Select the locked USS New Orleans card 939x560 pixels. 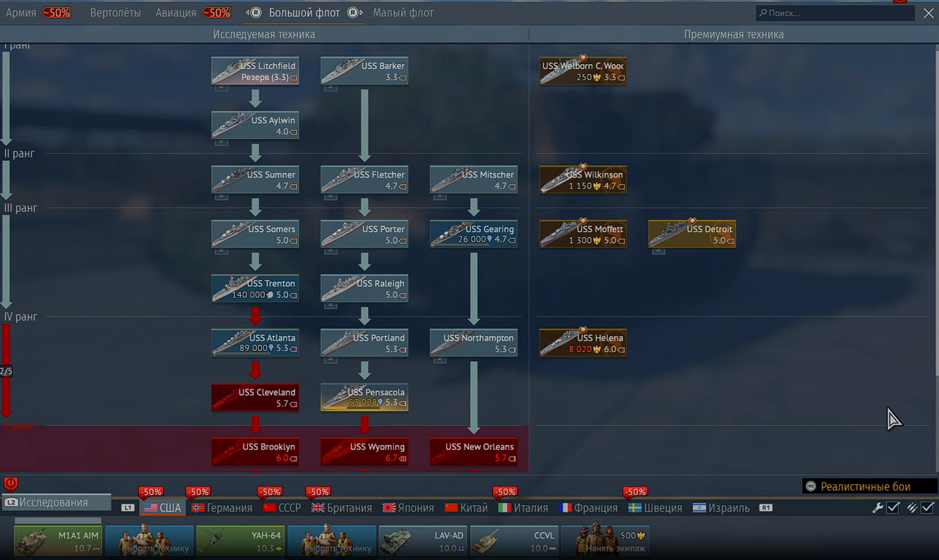(473, 451)
